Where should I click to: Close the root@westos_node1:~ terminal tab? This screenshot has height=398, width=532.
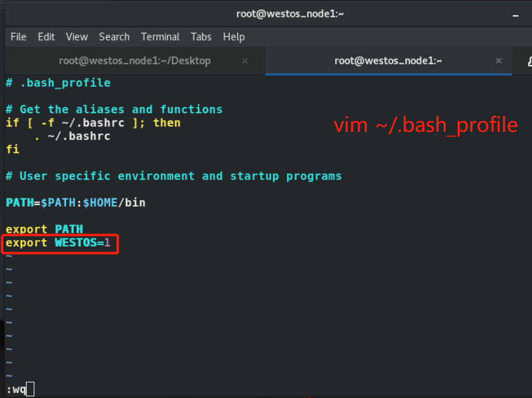click(x=499, y=60)
